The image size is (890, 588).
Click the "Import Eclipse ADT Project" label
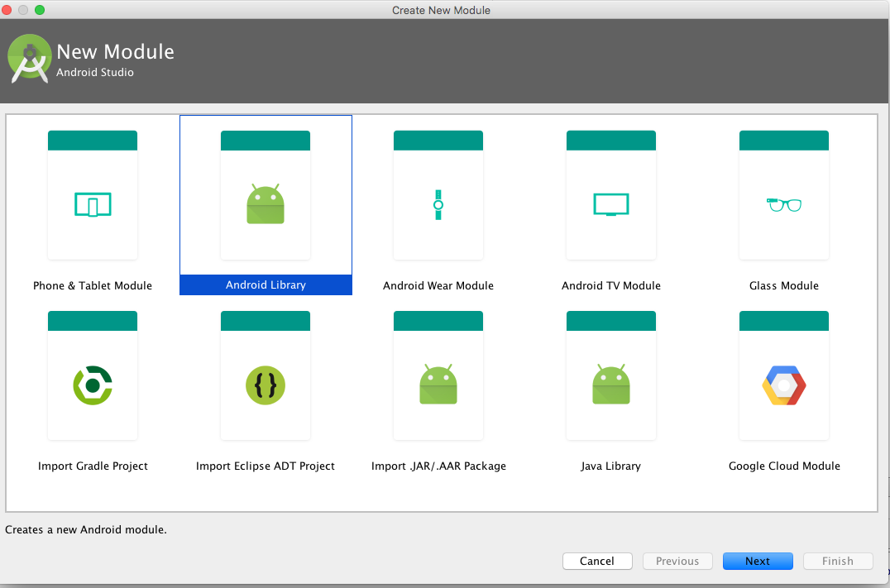click(266, 466)
